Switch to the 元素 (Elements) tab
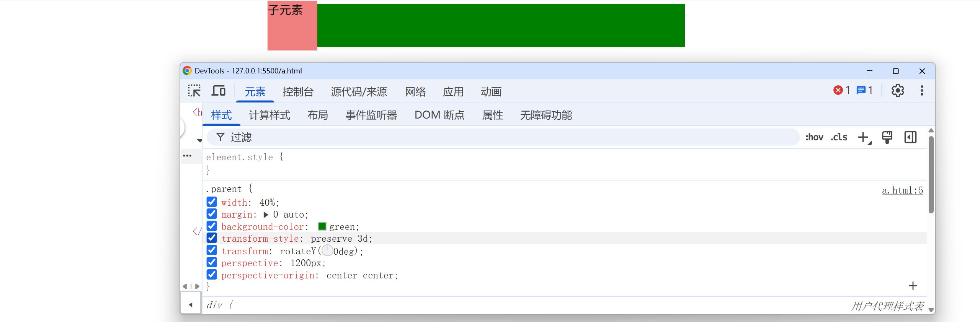Screen dimensions: 980x322 255,92
